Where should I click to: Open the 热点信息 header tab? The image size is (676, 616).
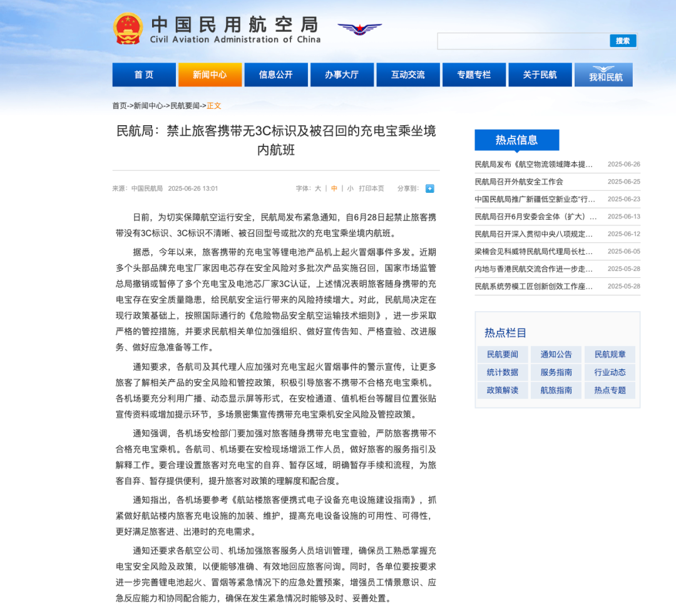tap(517, 140)
